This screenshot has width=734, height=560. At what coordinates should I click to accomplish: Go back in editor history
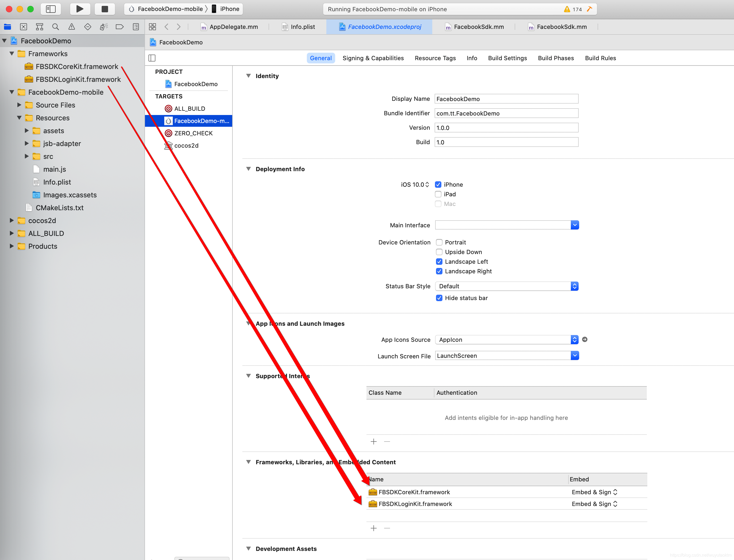click(166, 27)
